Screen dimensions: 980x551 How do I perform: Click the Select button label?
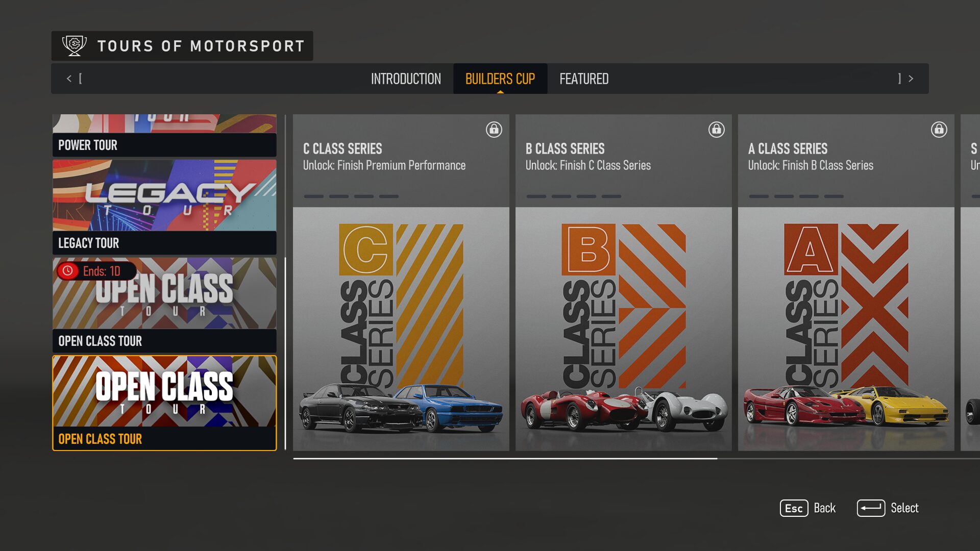[x=904, y=508]
